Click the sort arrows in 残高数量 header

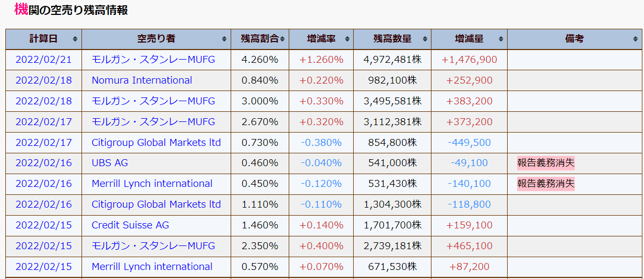(425, 39)
